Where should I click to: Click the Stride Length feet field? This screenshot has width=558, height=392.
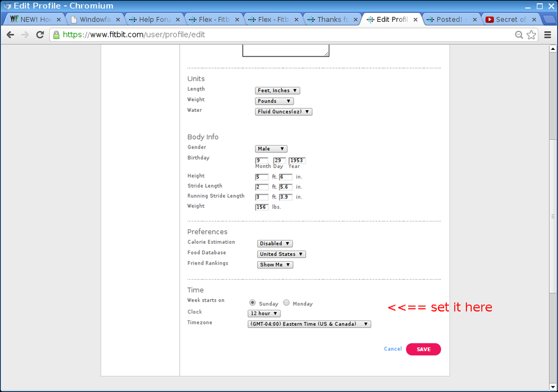tap(262, 187)
